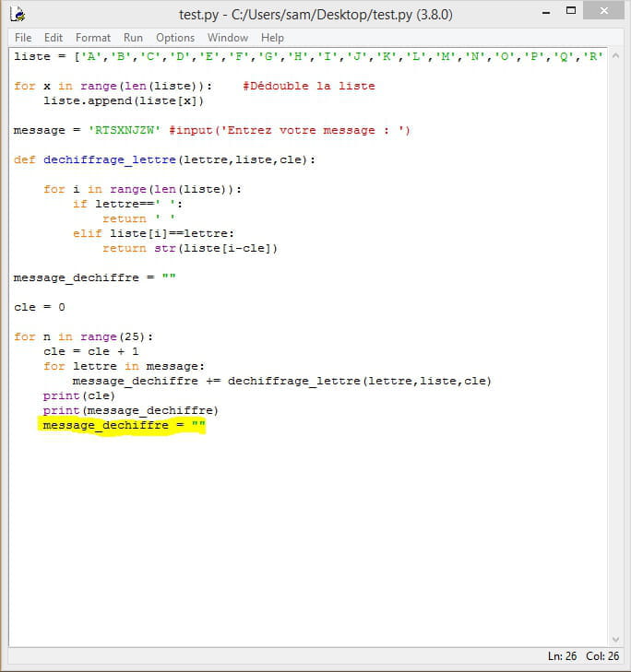The image size is (631, 672).
Task: Open the Options menu
Action: tap(175, 38)
